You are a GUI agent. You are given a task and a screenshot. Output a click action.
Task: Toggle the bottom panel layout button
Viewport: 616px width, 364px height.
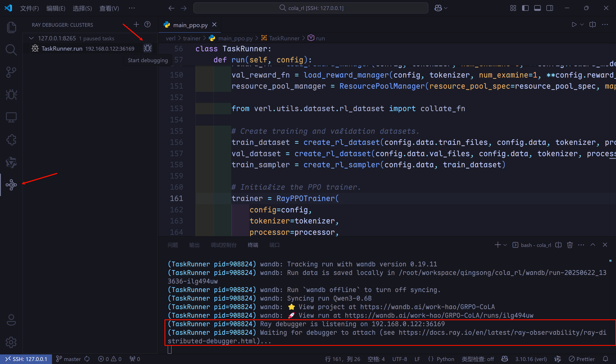click(x=538, y=8)
